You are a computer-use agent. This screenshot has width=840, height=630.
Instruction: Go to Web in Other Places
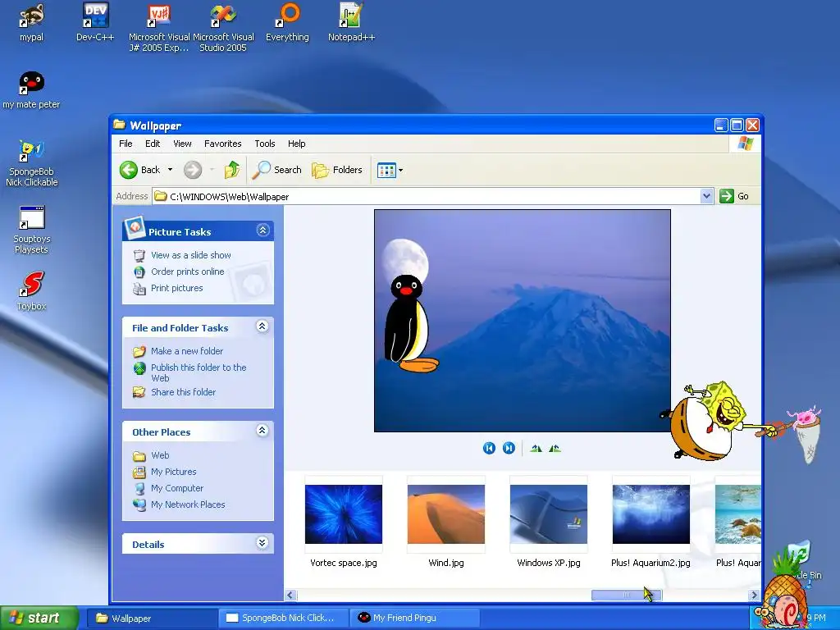[x=160, y=455]
